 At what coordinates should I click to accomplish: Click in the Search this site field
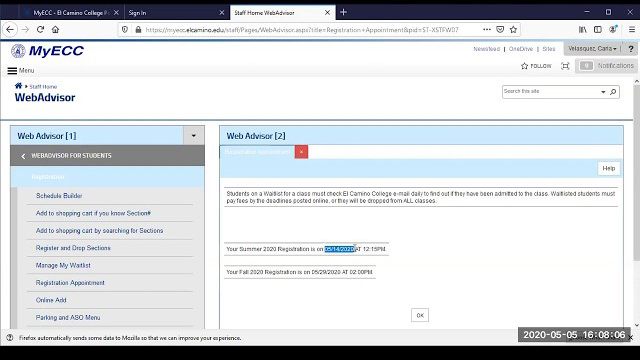(x=551, y=92)
